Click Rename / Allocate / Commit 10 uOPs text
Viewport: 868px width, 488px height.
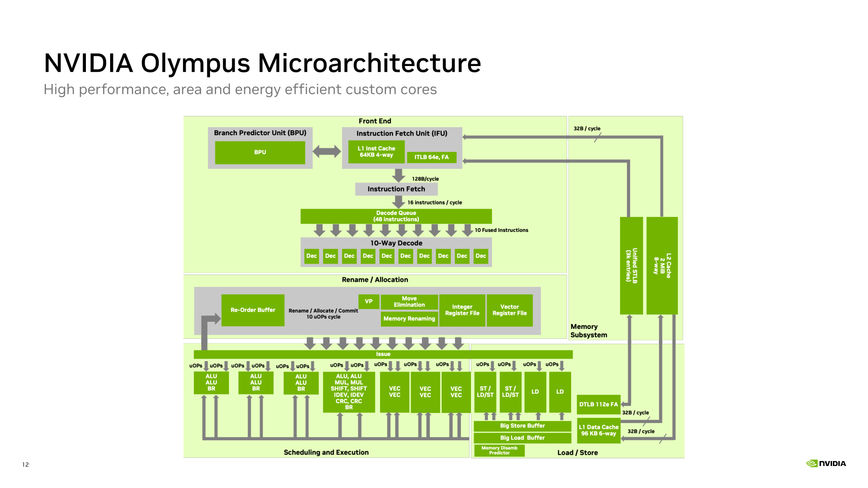point(323,314)
